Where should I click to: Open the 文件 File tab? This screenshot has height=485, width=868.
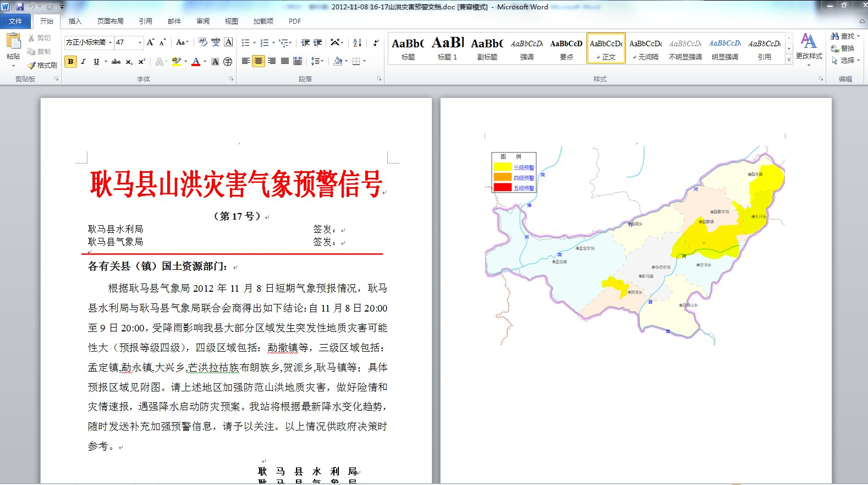click(x=15, y=21)
